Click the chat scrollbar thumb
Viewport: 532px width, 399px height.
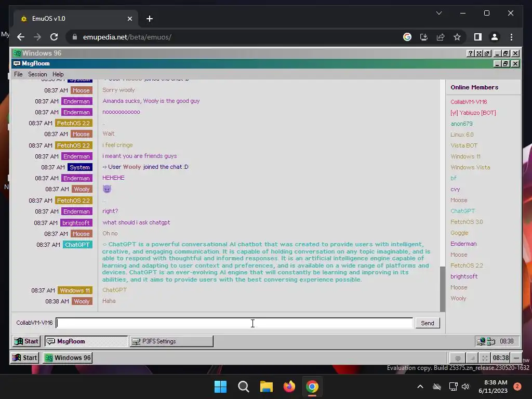(x=443, y=289)
